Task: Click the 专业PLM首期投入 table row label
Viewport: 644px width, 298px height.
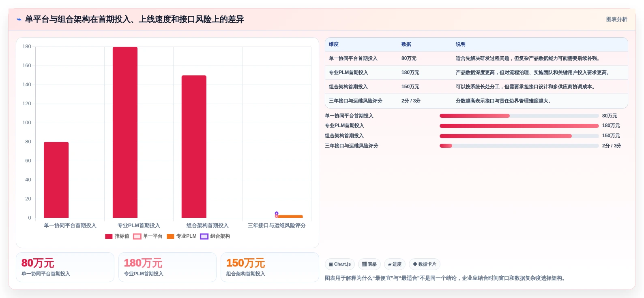Action: pos(348,73)
